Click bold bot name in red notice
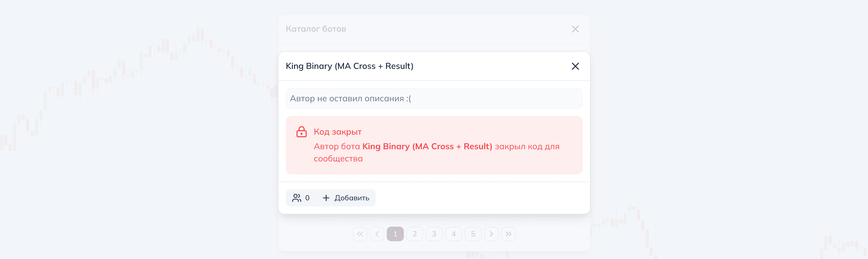 [x=427, y=147]
